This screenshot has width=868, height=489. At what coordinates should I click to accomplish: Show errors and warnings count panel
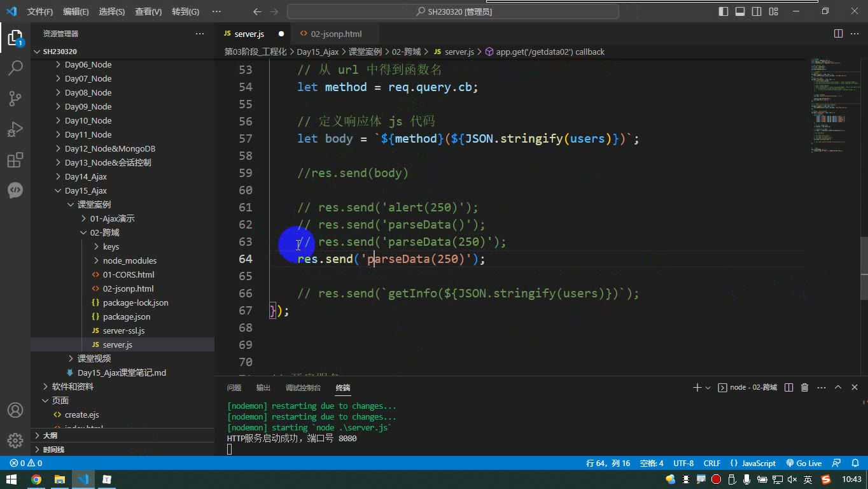point(26,464)
